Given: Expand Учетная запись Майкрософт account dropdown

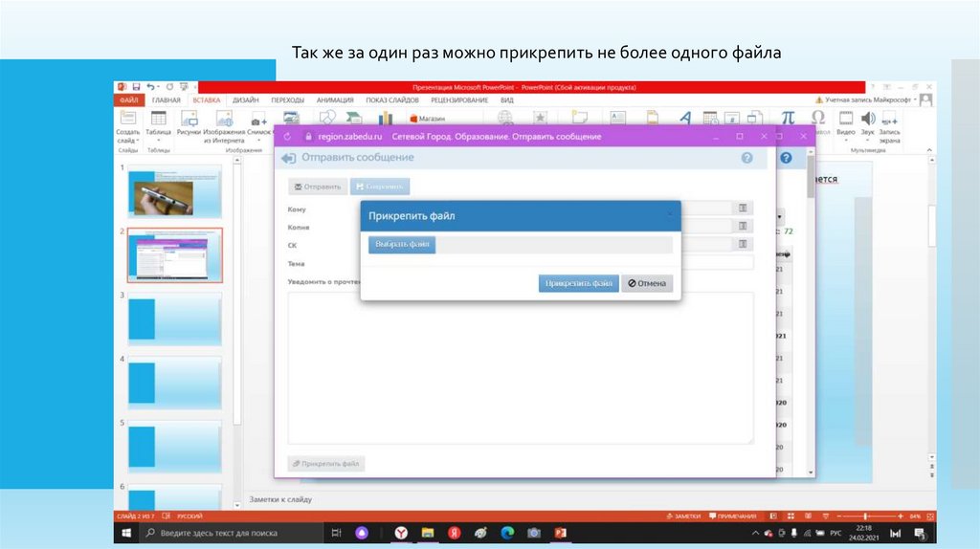Looking at the screenshot, I should tap(915, 99).
